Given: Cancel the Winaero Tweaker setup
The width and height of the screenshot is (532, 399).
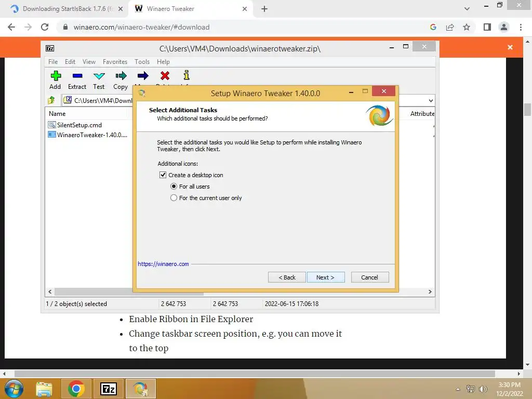Looking at the screenshot, I should [x=370, y=277].
